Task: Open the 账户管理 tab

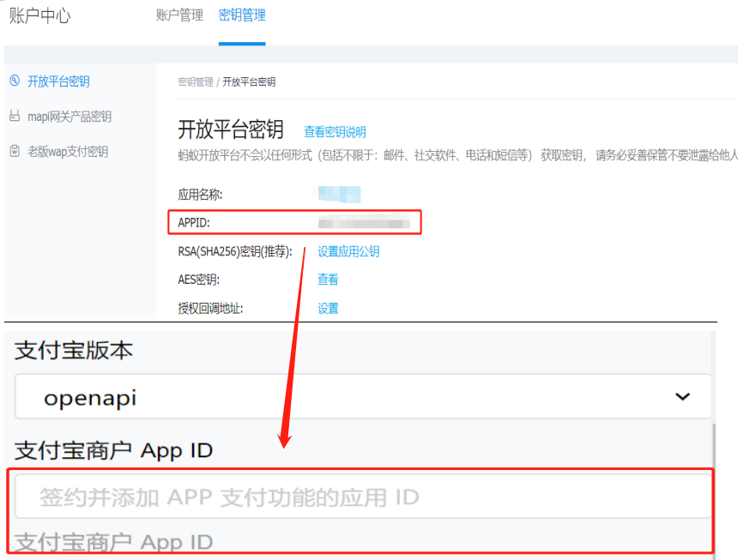Action: pyautogui.click(x=179, y=15)
